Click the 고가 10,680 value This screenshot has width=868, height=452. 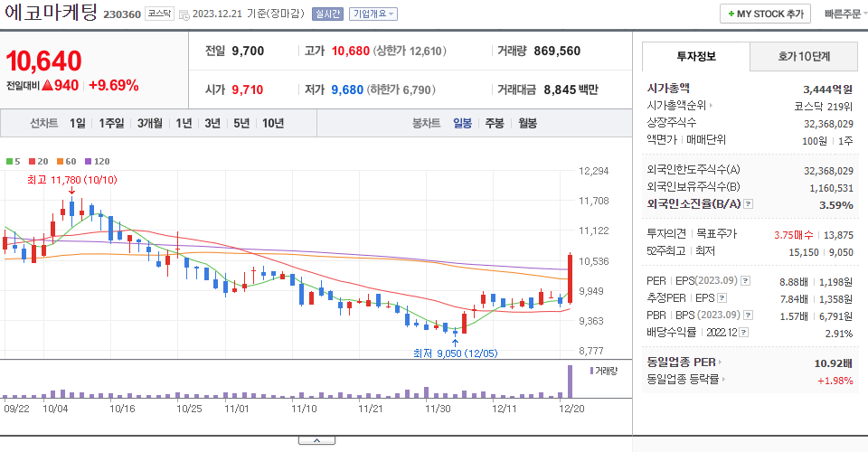pos(351,51)
